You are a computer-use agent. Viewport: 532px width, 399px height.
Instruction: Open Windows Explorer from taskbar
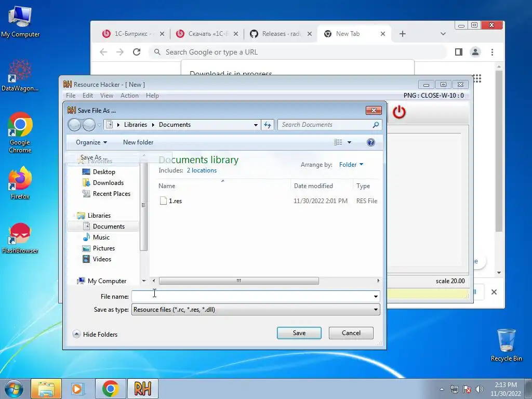click(x=46, y=389)
